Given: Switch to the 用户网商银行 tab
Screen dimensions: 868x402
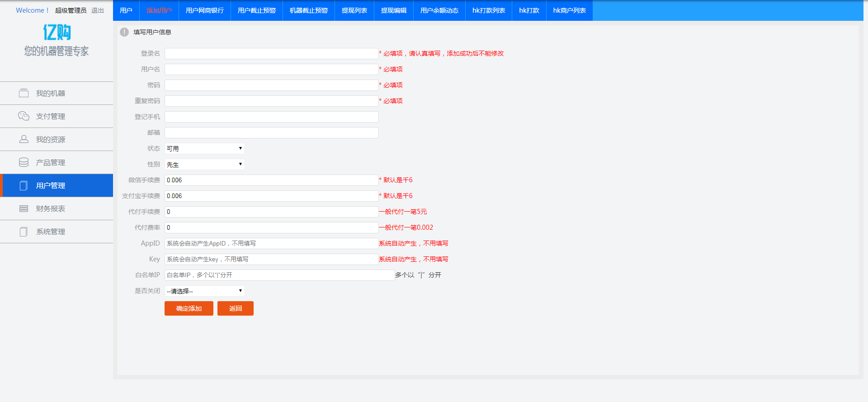Looking at the screenshot, I should [204, 10].
